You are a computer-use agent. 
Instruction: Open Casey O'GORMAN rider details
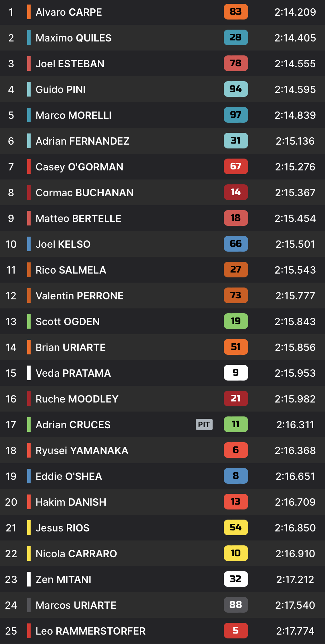pyautogui.click(x=79, y=167)
